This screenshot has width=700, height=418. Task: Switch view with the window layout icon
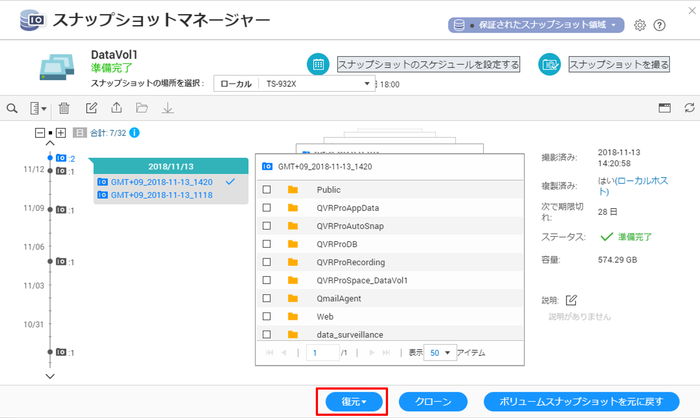coord(664,108)
